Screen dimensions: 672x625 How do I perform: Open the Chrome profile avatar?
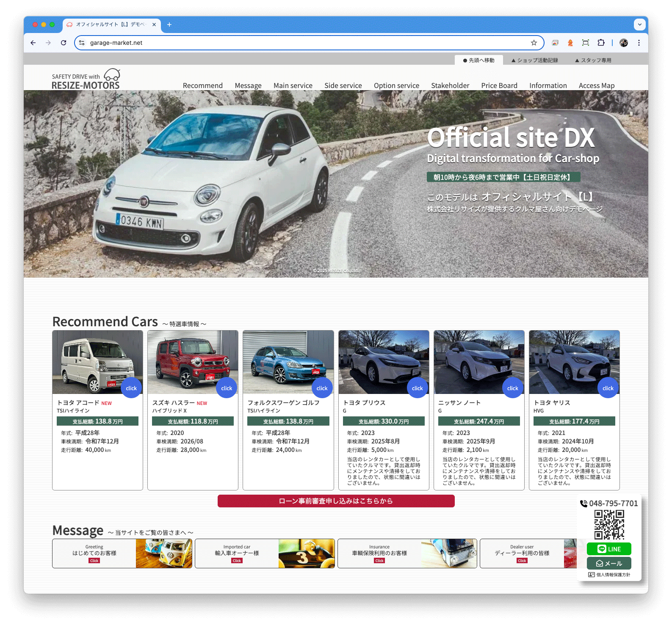pos(624,43)
